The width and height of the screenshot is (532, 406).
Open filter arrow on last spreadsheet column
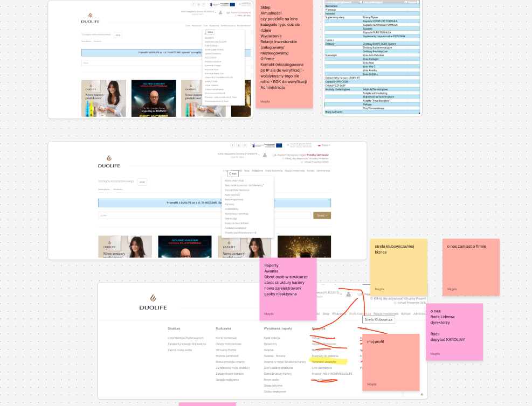pyautogui.click(x=418, y=2)
